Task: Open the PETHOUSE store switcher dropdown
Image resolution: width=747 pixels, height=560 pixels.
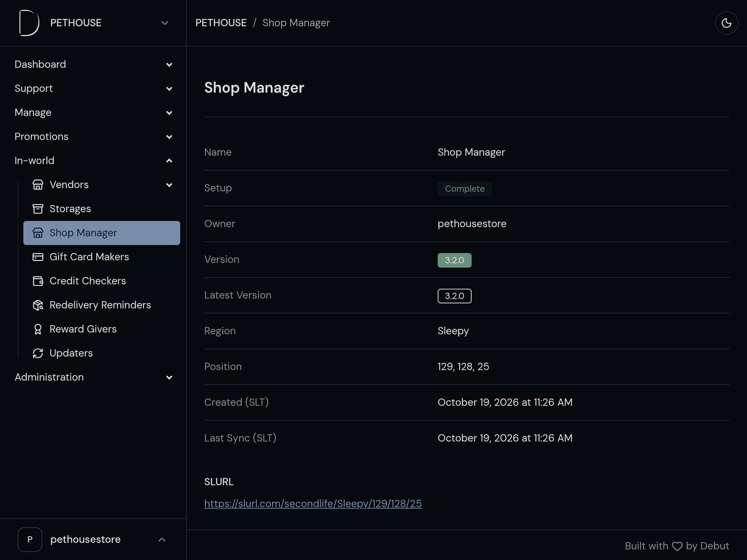Action: (93, 23)
